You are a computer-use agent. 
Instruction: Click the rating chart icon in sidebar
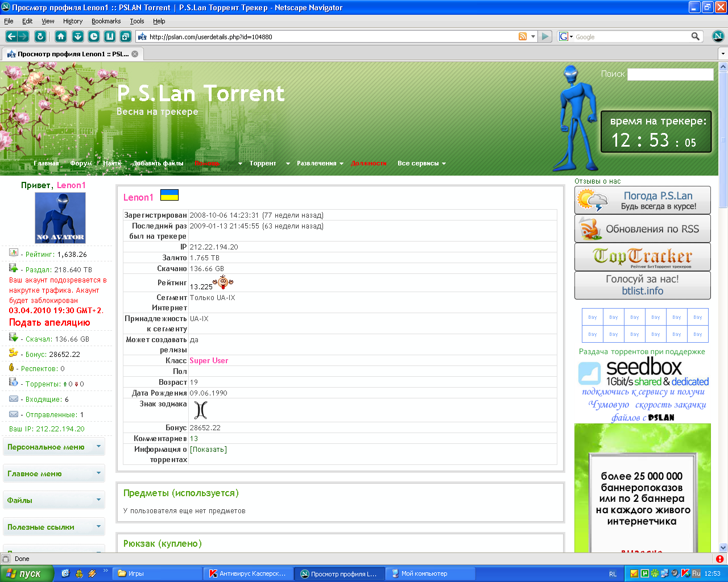(x=14, y=252)
